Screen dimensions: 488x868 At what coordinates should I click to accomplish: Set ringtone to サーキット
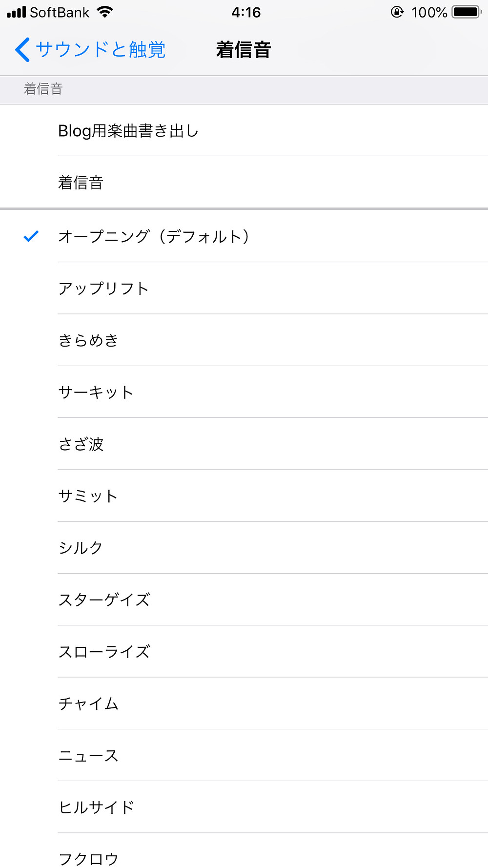(x=244, y=392)
